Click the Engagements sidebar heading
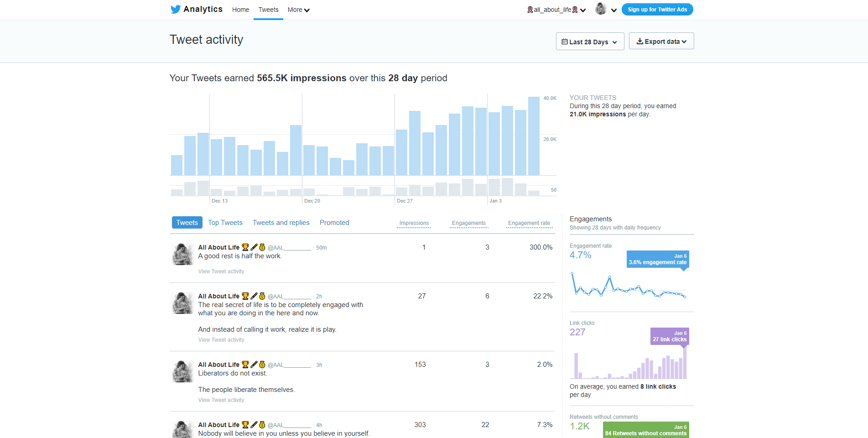Screen dimensions: 868x438 [591, 219]
